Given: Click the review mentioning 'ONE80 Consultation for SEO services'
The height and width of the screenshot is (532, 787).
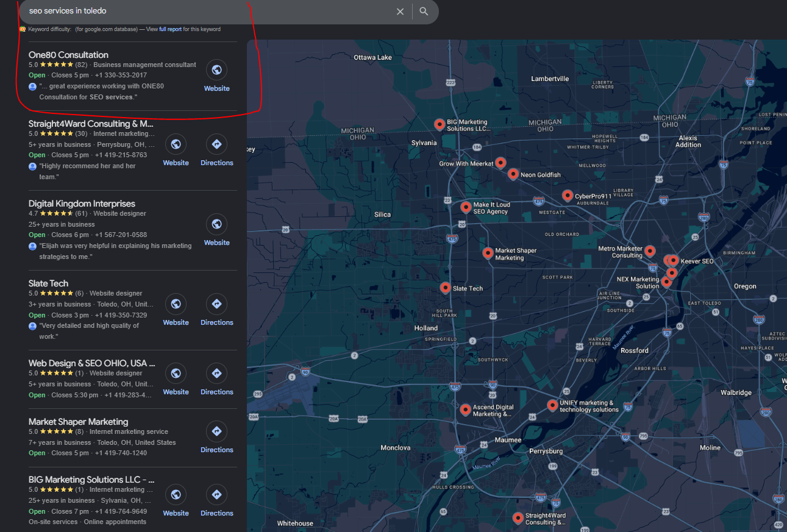Looking at the screenshot, I should 101,91.
